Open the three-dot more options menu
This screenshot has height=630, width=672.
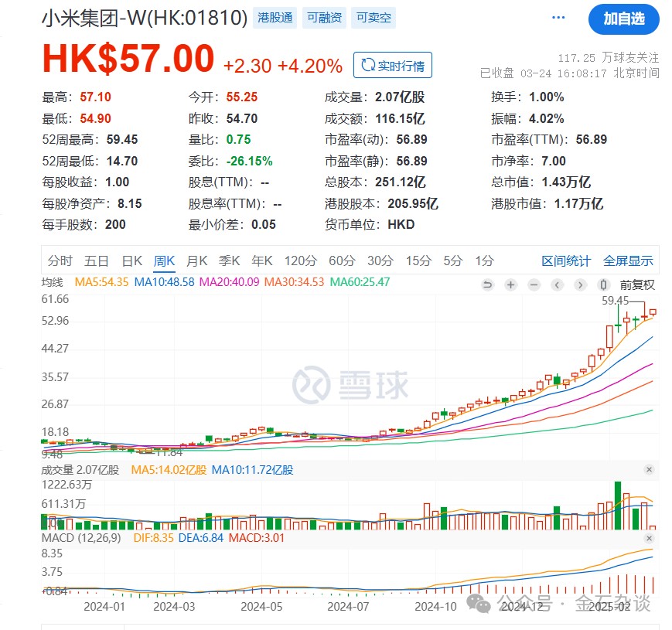pos(558,18)
